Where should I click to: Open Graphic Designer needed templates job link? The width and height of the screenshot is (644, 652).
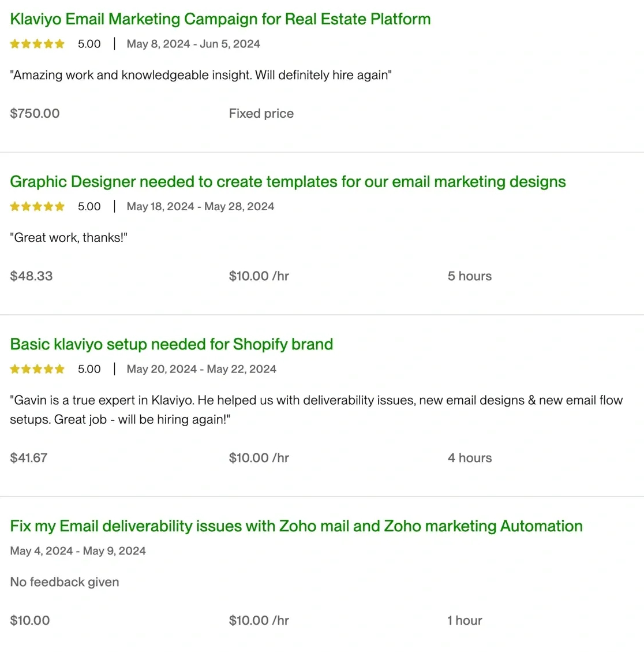(287, 182)
